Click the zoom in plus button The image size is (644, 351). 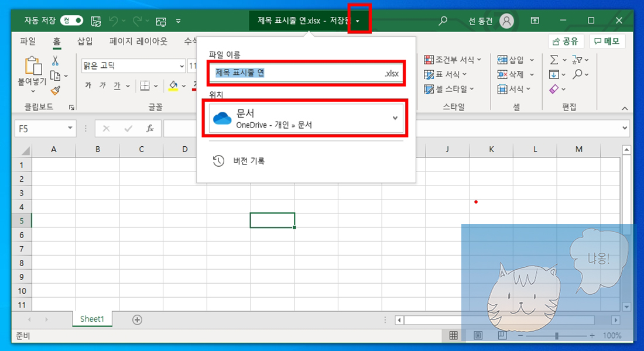592,335
